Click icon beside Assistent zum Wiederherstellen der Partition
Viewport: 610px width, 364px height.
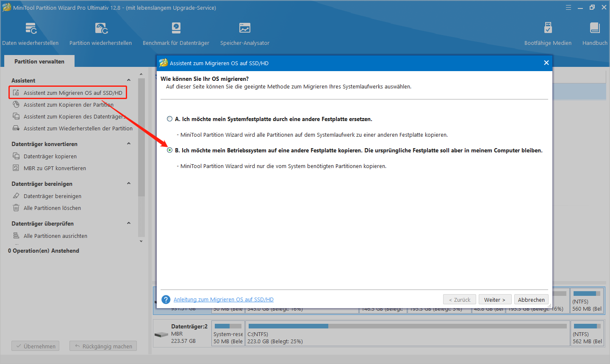pos(16,128)
